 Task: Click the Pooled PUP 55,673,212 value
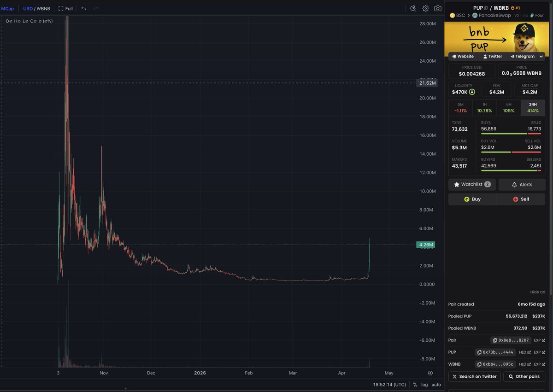pyautogui.click(x=517, y=316)
